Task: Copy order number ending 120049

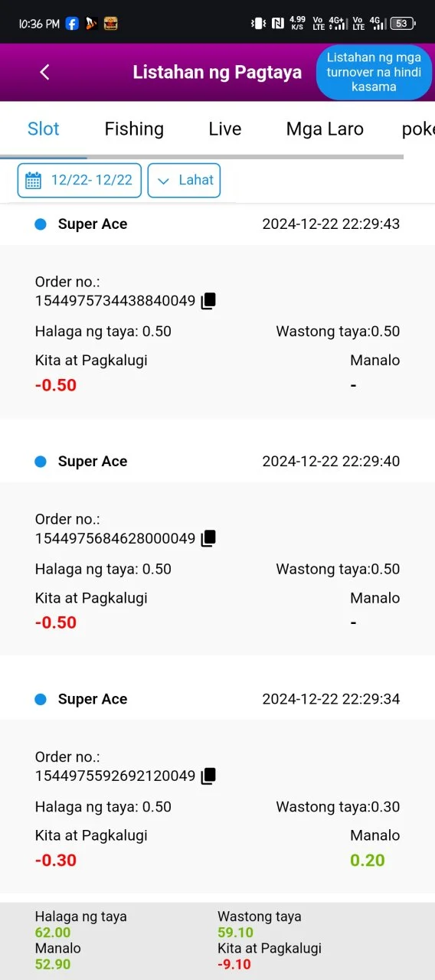Action: pos(208,776)
